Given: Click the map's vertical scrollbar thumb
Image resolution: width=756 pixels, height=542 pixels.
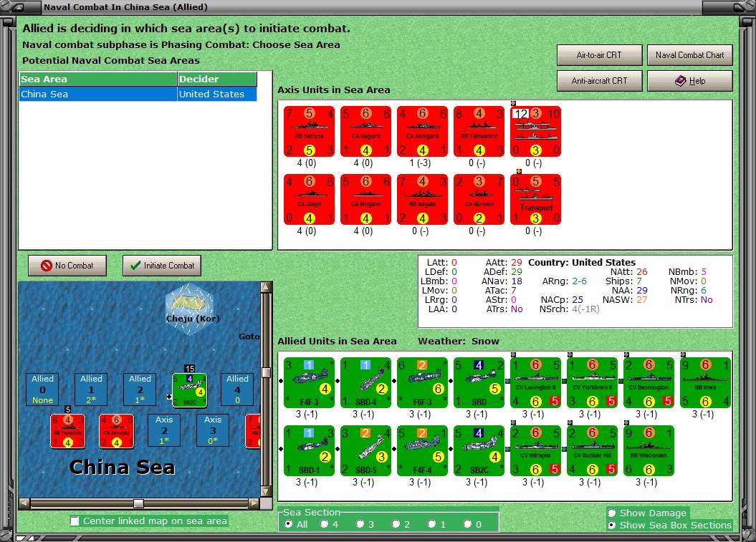Looking at the screenshot, I should 266,372.
